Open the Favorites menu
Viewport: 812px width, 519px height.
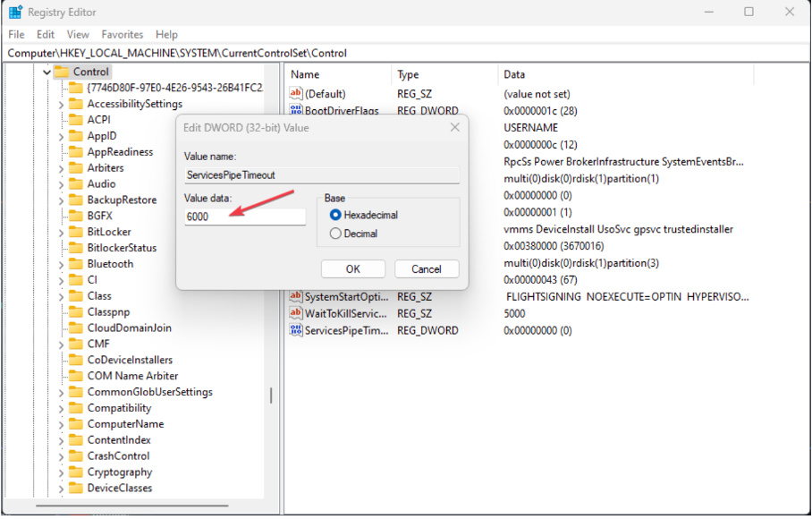tap(123, 34)
